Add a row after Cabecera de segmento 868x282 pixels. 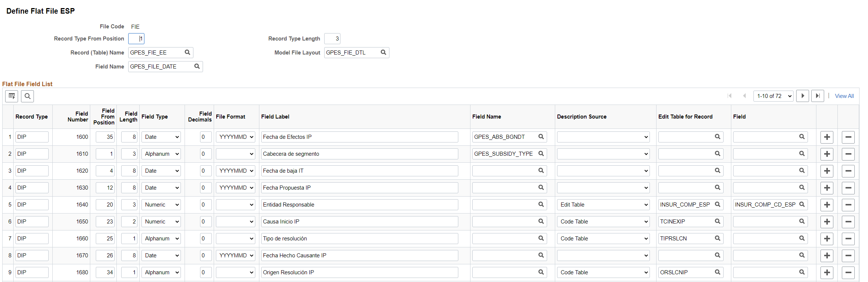pyautogui.click(x=827, y=154)
